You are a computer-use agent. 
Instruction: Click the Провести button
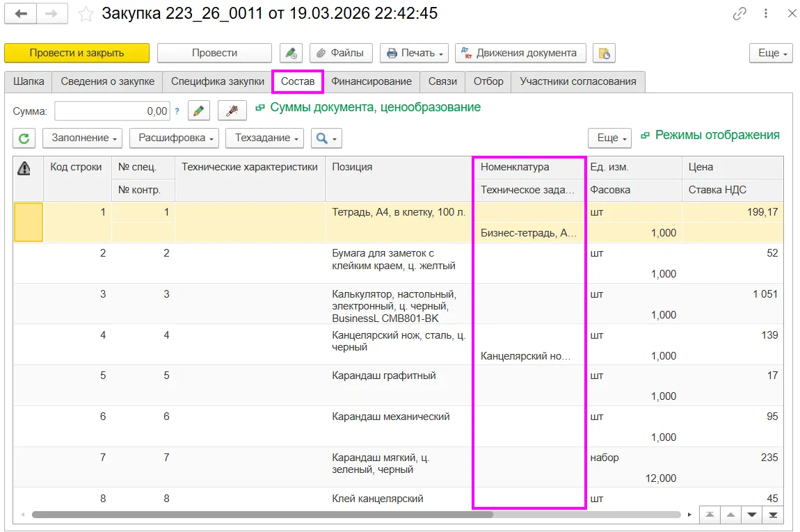coord(214,53)
